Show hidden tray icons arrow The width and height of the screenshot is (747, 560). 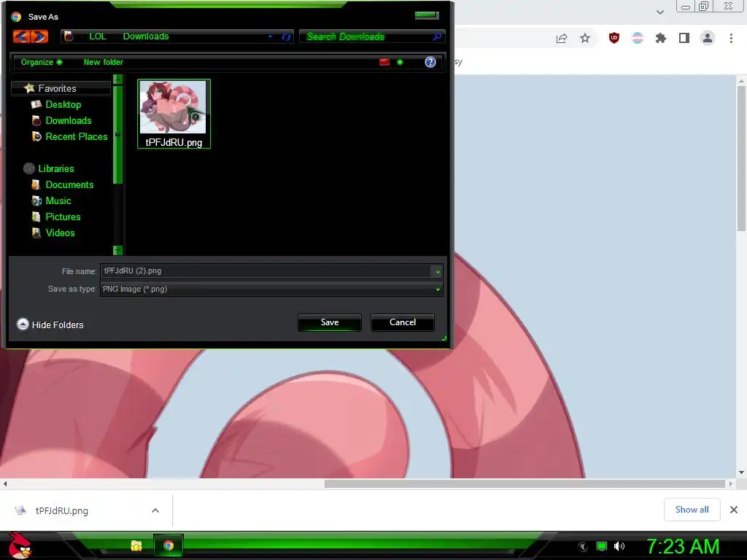coord(583,547)
